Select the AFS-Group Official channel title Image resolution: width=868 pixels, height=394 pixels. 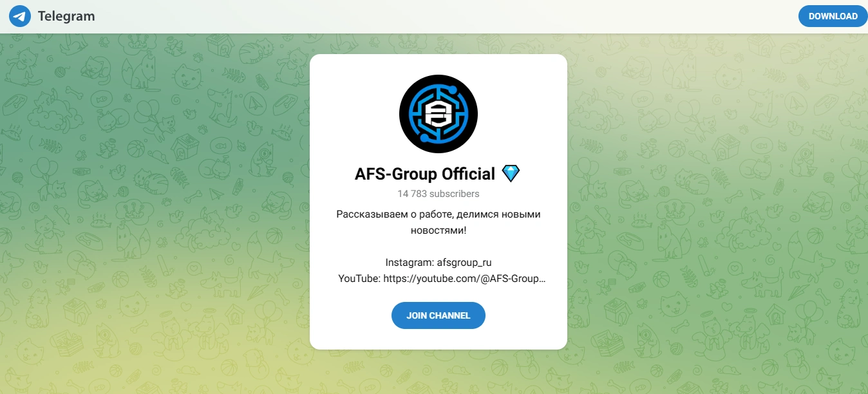pyautogui.click(x=425, y=174)
